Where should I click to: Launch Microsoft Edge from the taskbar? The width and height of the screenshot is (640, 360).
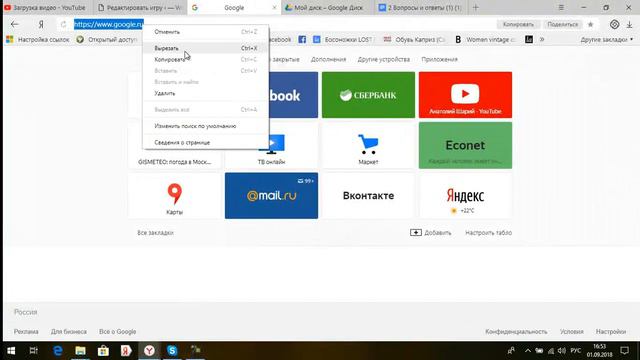click(x=58, y=351)
